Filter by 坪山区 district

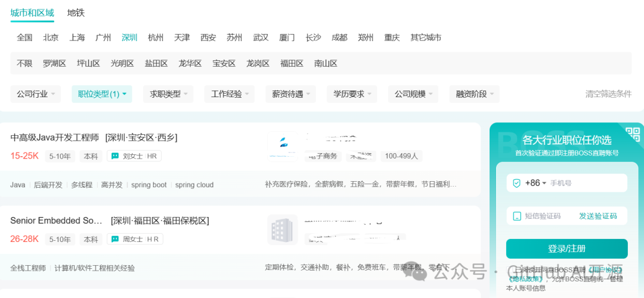click(89, 64)
